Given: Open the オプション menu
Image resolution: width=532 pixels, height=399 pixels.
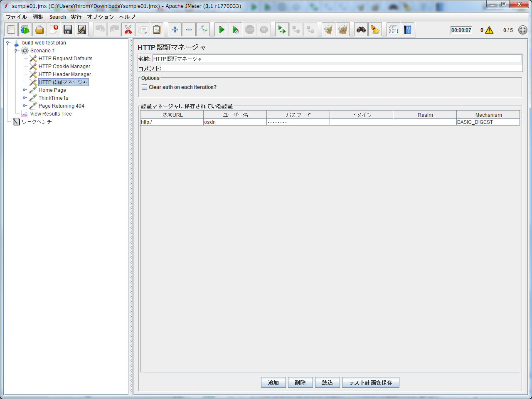Looking at the screenshot, I should [x=101, y=17].
